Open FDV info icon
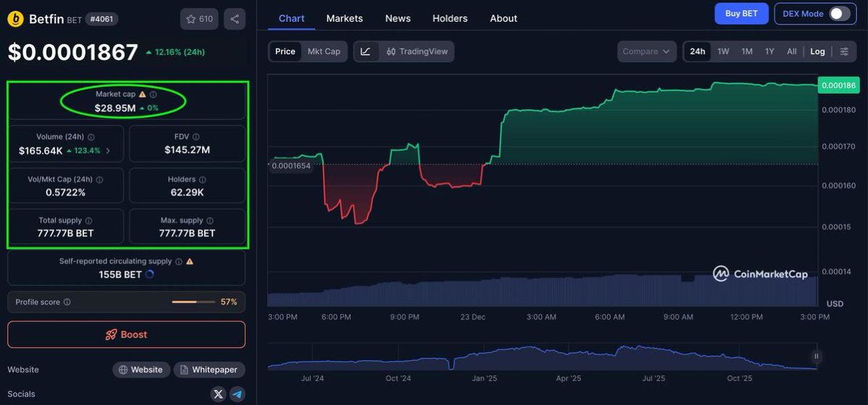Image resolution: width=868 pixels, height=405 pixels. 196,137
